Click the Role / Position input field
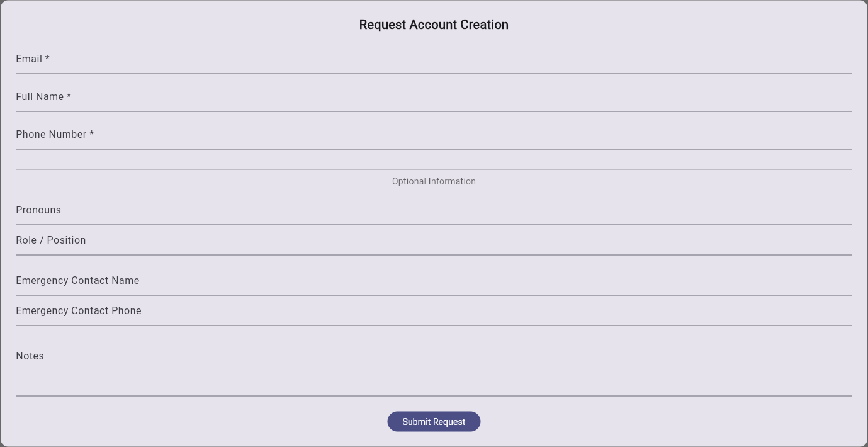This screenshot has height=447, width=868. 434,251
